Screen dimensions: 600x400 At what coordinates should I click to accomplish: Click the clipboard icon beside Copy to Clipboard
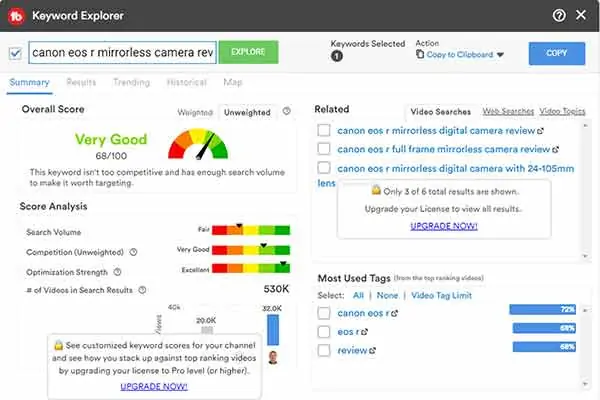tap(420, 54)
